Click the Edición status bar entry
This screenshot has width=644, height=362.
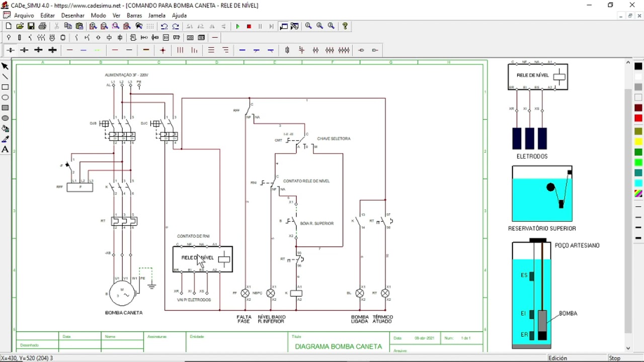tap(557, 358)
